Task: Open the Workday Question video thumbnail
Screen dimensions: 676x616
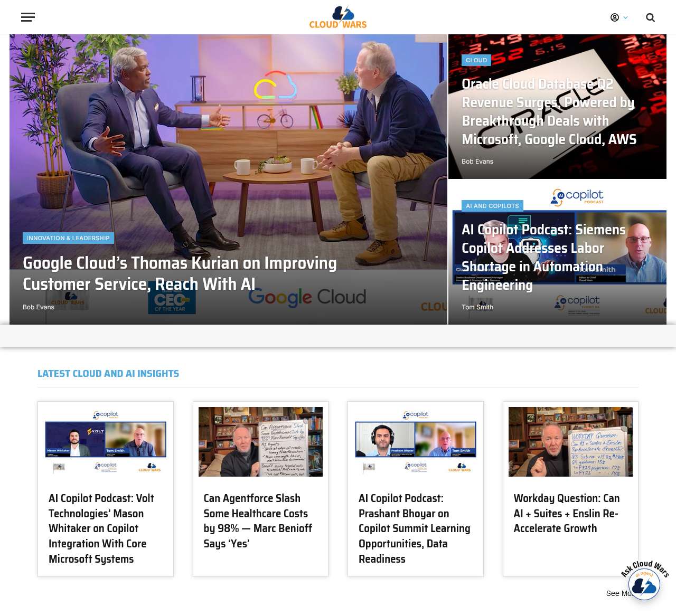Action: click(570, 442)
